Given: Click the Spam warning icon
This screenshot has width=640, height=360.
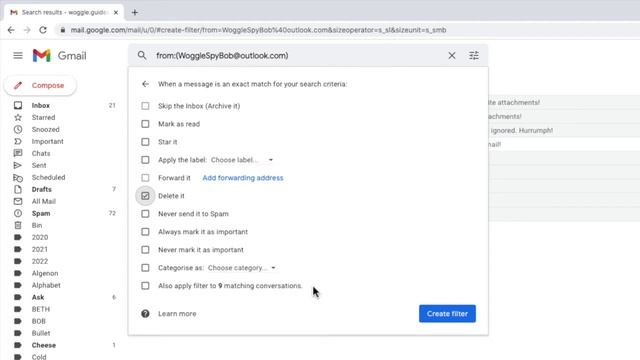Looking at the screenshot, I should coord(18,213).
